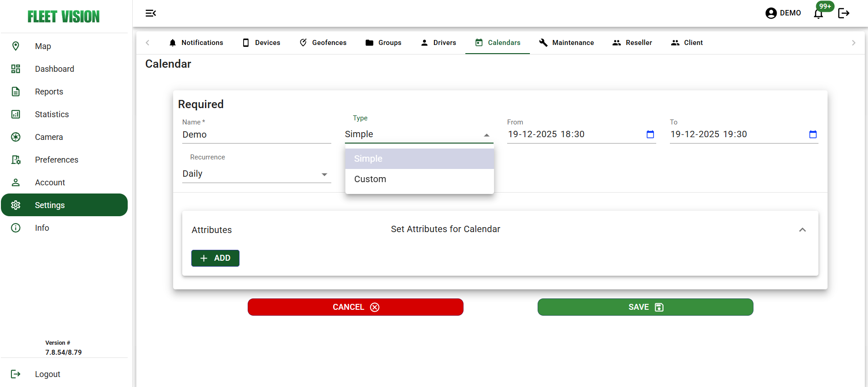This screenshot has height=387, width=868.
Task: Click the Drivers person tab icon
Action: [x=424, y=43]
